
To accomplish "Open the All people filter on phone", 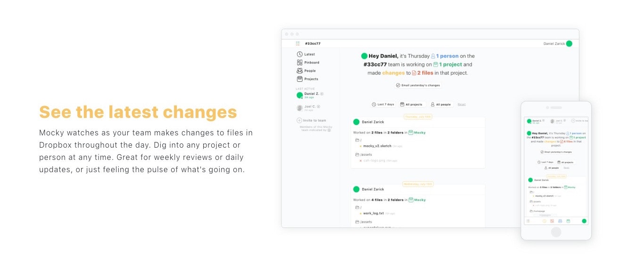I will coord(552,168).
